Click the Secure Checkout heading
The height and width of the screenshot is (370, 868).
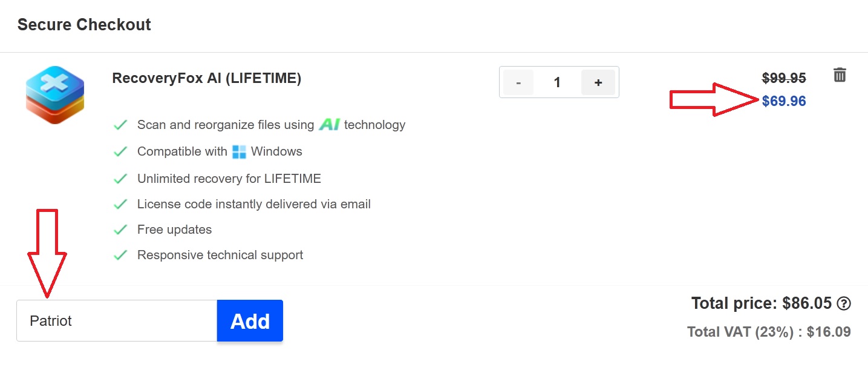point(83,24)
